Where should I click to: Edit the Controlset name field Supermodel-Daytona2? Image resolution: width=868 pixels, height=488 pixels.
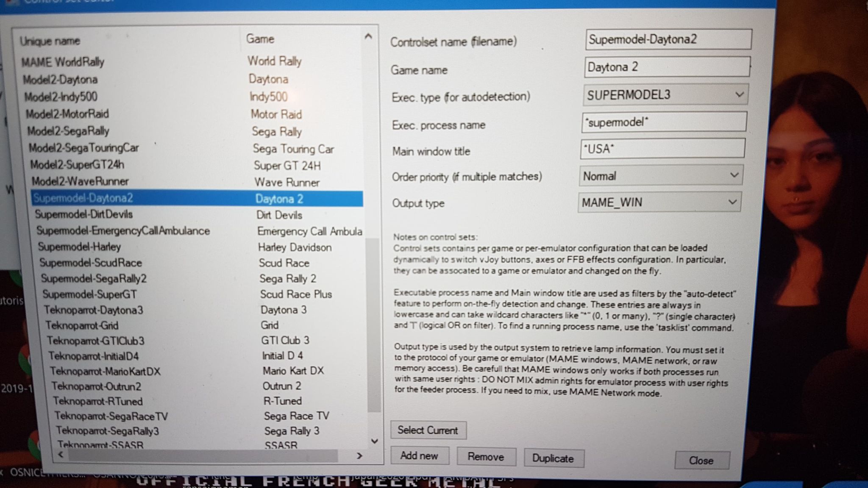[x=668, y=39]
